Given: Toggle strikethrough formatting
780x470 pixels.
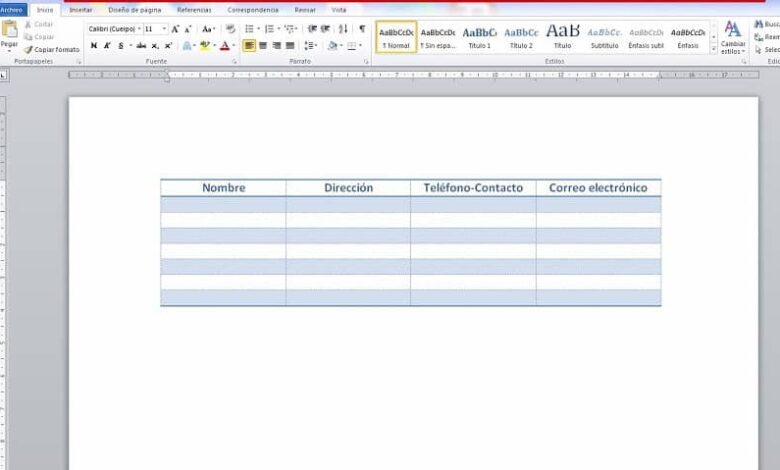Looking at the screenshot, I should [x=141, y=46].
